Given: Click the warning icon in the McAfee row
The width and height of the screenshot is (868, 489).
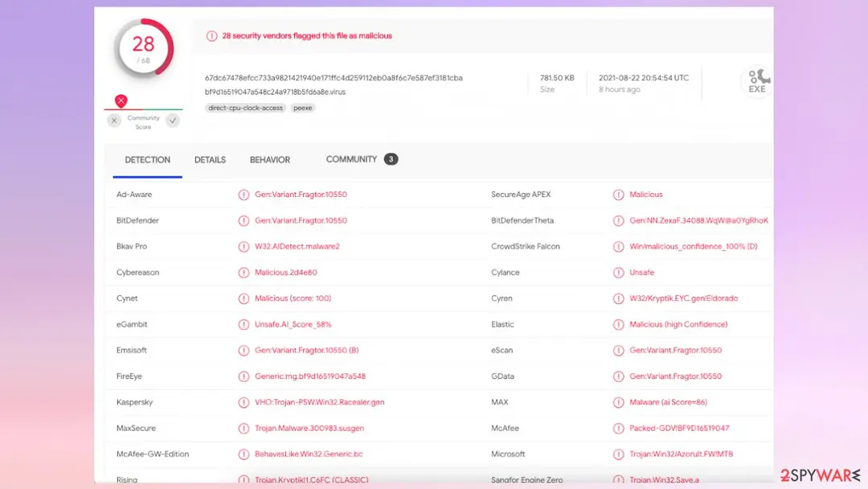Looking at the screenshot, I should tap(618, 429).
